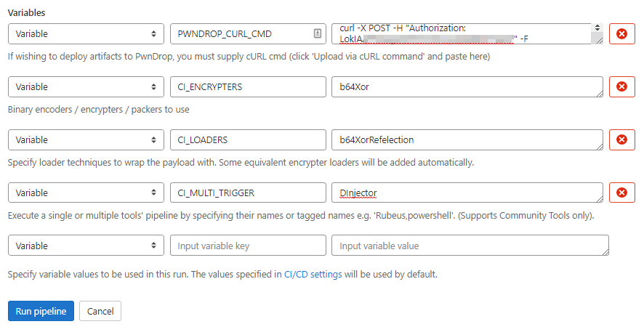Focus the empty 'Input variable value' field
Image resolution: width=644 pixels, height=332 pixels.
pyautogui.click(x=469, y=246)
